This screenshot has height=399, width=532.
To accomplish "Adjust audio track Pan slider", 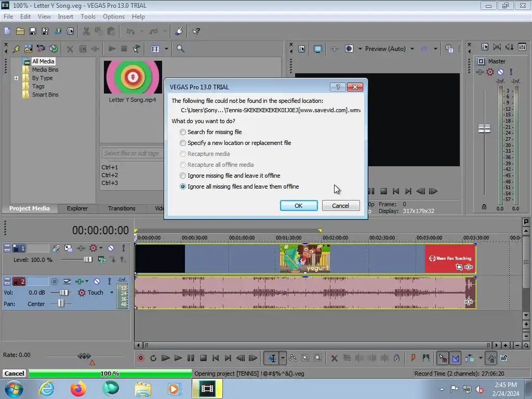I will 61,303.
